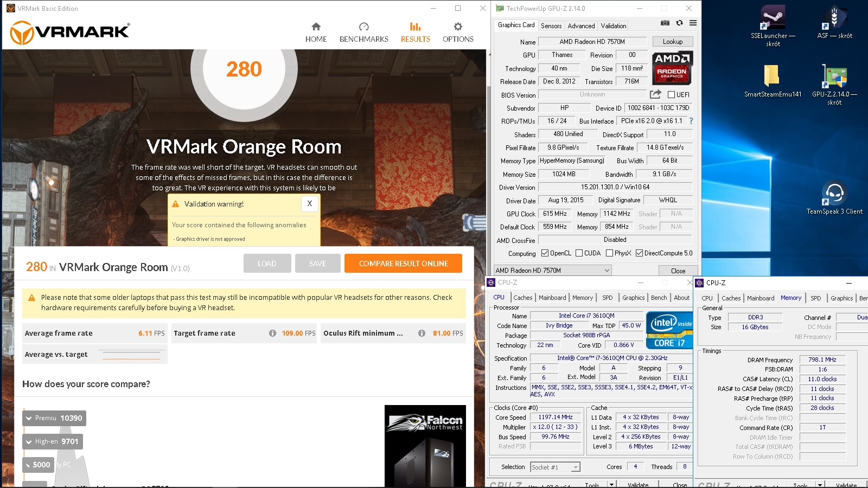Expand the High-end 9701 comparison entry

pos(53,441)
